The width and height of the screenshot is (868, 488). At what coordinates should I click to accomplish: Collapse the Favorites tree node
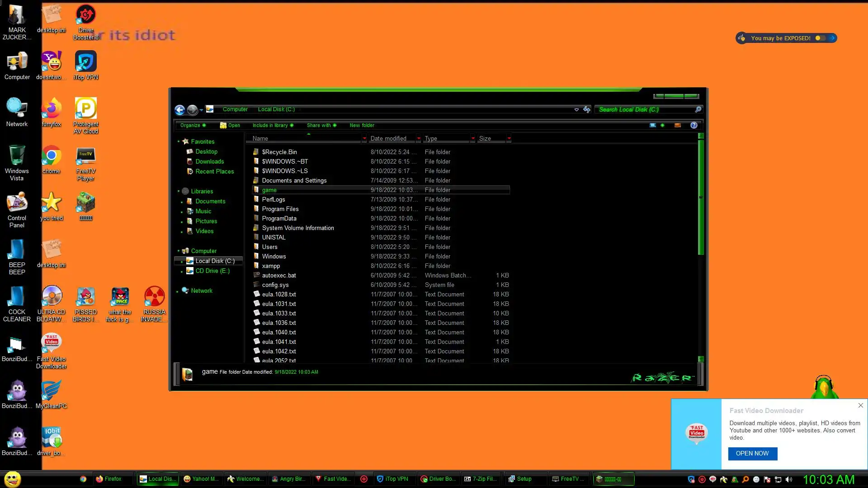coord(179,141)
